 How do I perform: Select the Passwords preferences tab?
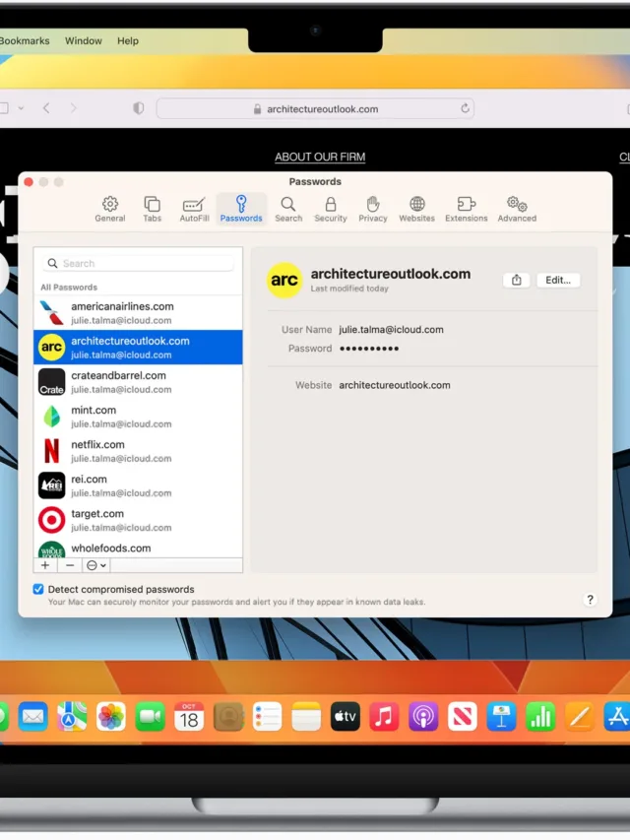[x=241, y=209]
